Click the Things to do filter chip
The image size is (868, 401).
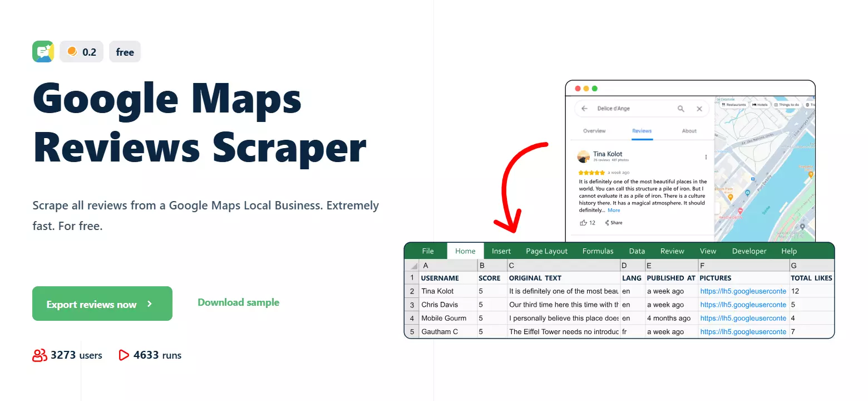coord(787,104)
